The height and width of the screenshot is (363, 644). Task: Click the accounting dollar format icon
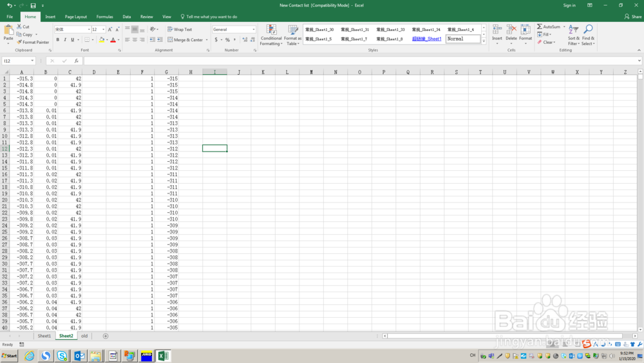click(x=216, y=40)
